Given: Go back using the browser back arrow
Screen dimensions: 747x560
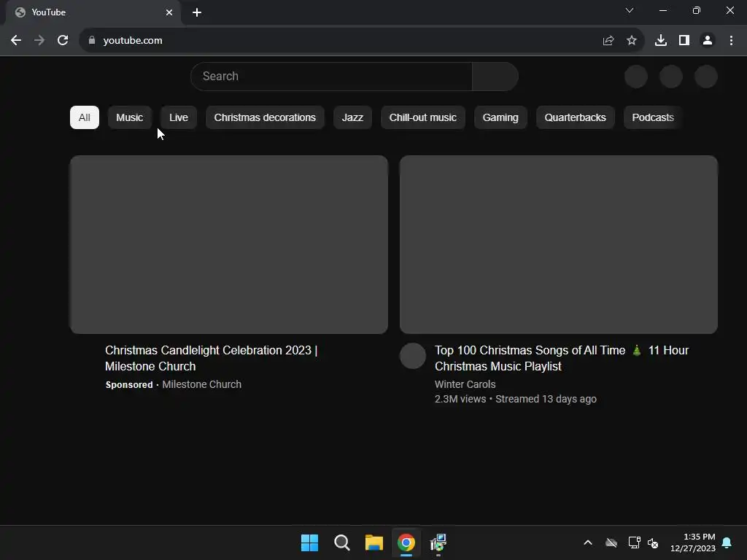Looking at the screenshot, I should [x=16, y=41].
